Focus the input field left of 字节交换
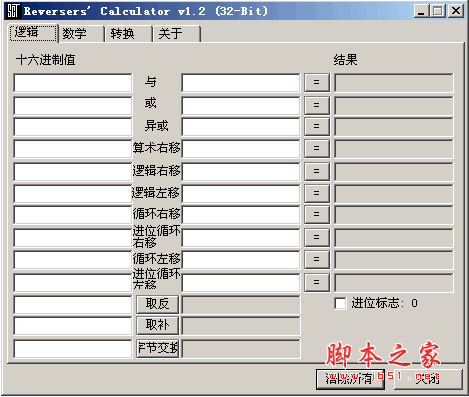469x397 pixels. [73, 349]
